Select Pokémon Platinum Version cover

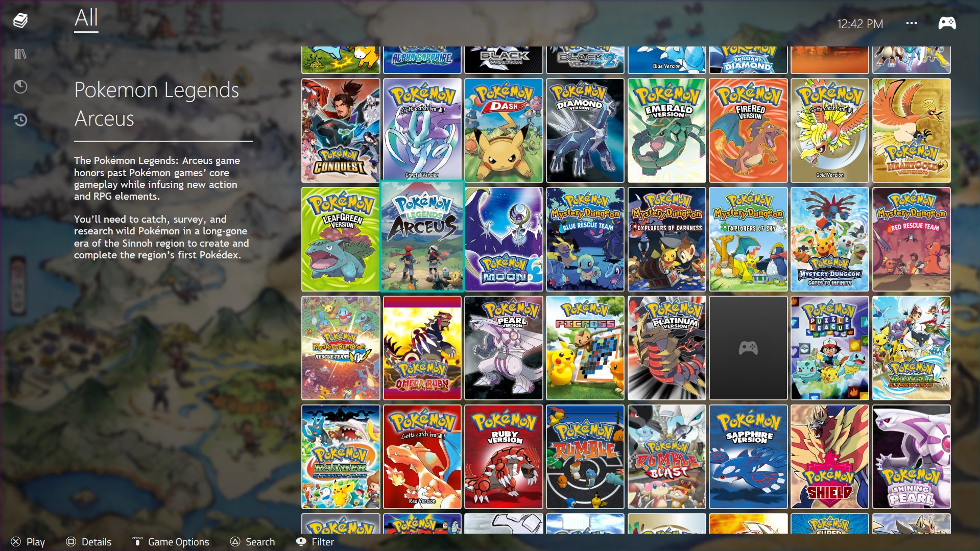coord(667,348)
